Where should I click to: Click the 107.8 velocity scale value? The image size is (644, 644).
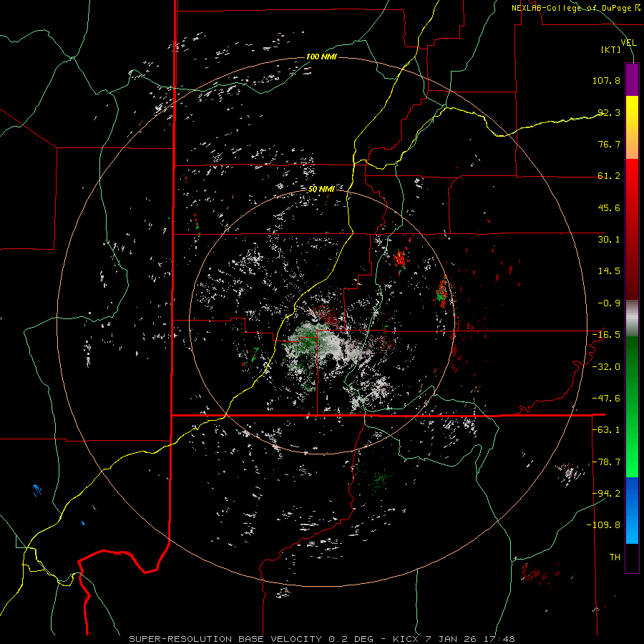606,80
